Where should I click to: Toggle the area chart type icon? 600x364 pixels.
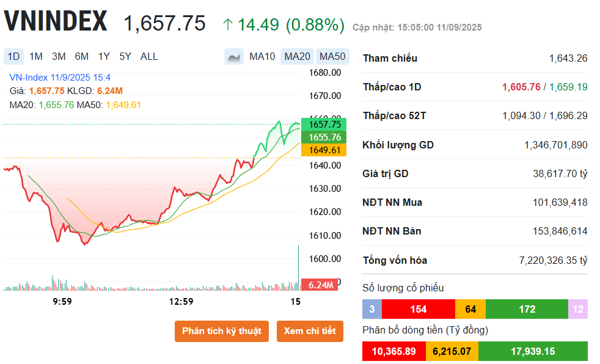234,57
